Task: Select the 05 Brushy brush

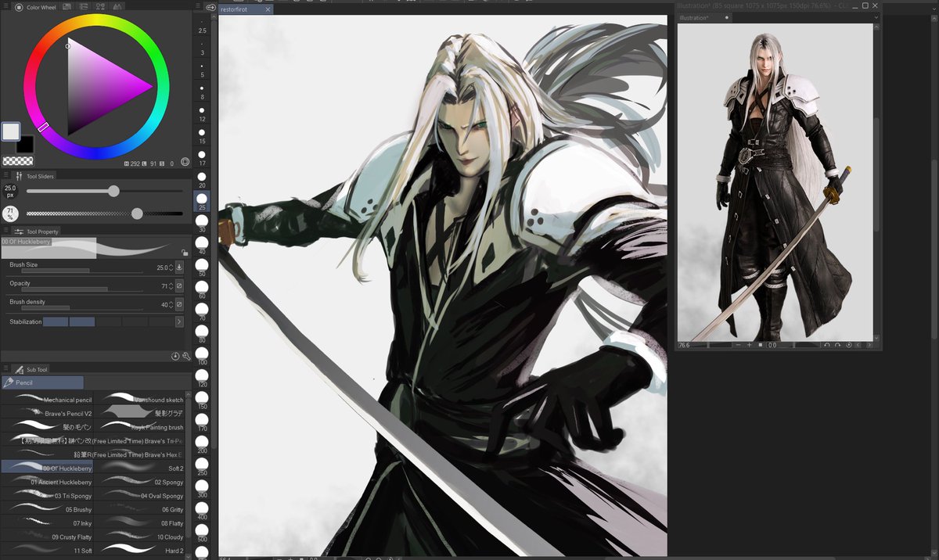Action: (47, 509)
